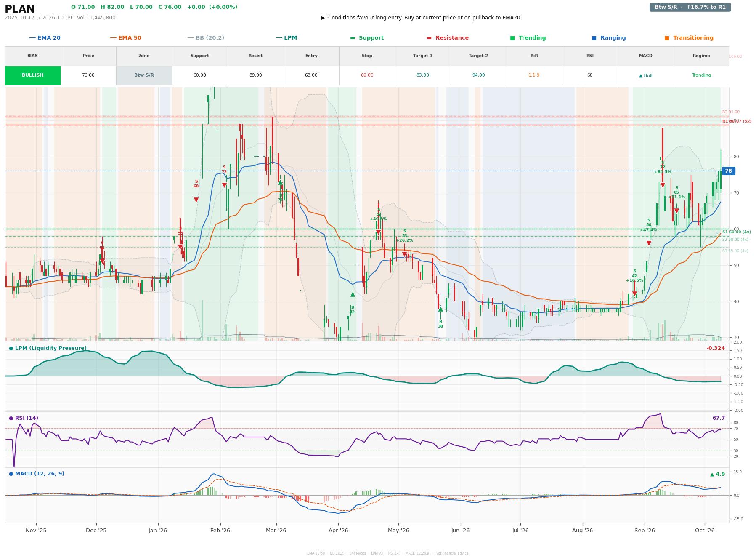This screenshot has height=560, width=756.
Task: Click the MACD reading 4.9
Action: [x=717, y=474]
